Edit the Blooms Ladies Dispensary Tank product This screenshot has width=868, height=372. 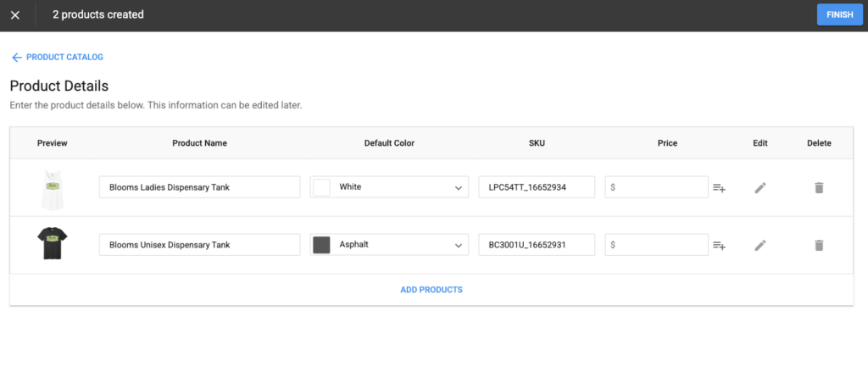[x=760, y=187]
